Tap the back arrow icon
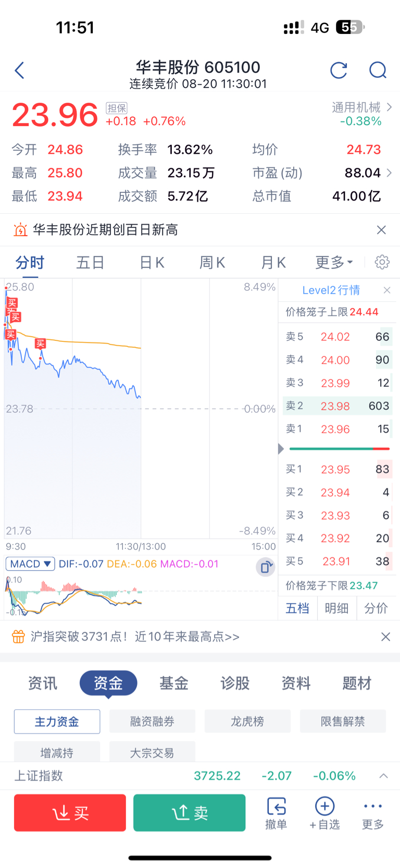 [x=20, y=70]
